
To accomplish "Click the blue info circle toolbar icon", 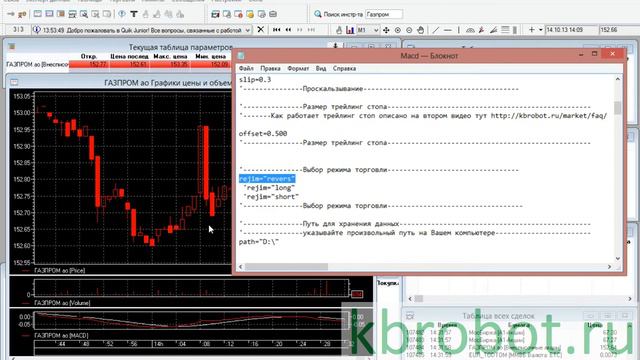I will point(122,14).
